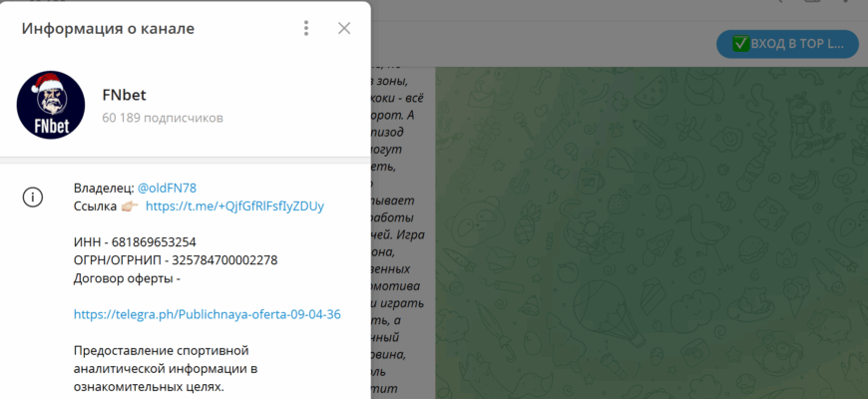Open the three-dot more options menu
This screenshot has width=868, height=399.
(x=306, y=28)
